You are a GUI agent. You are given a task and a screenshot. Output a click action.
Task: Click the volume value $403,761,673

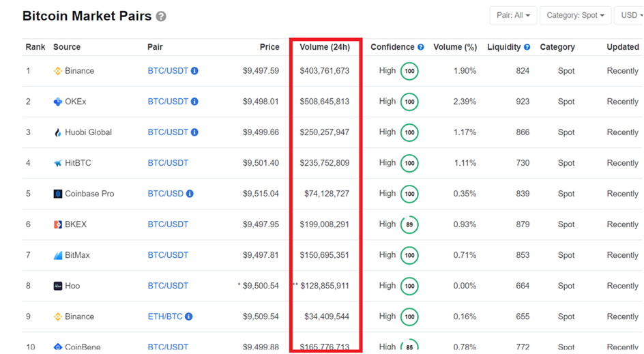tap(325, 71)
